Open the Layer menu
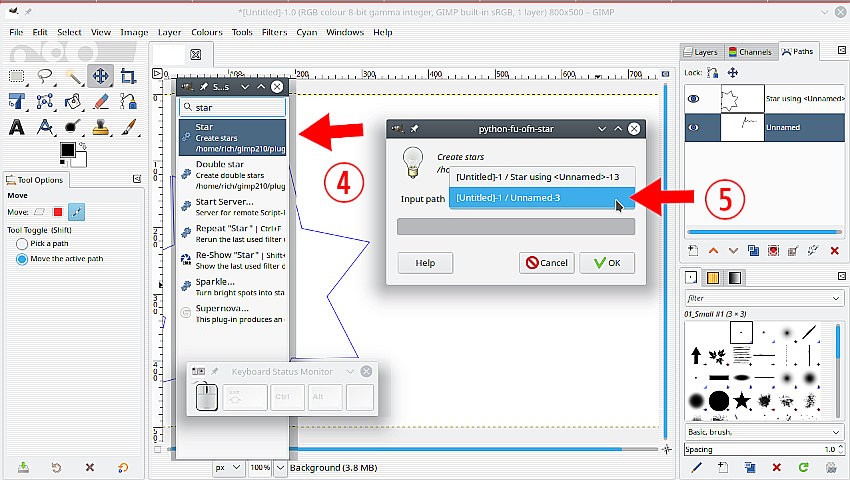Screen dimensions: 850x480 click(169, 32)
